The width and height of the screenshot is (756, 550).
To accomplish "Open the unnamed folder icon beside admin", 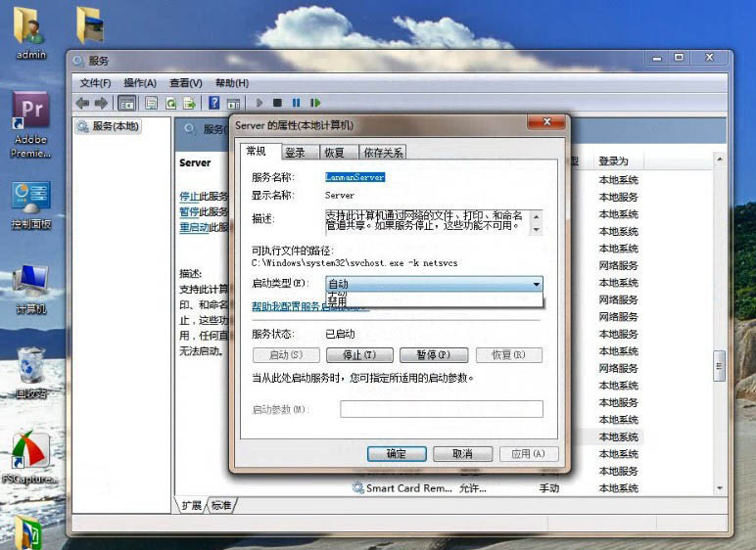I will (90, 25).
